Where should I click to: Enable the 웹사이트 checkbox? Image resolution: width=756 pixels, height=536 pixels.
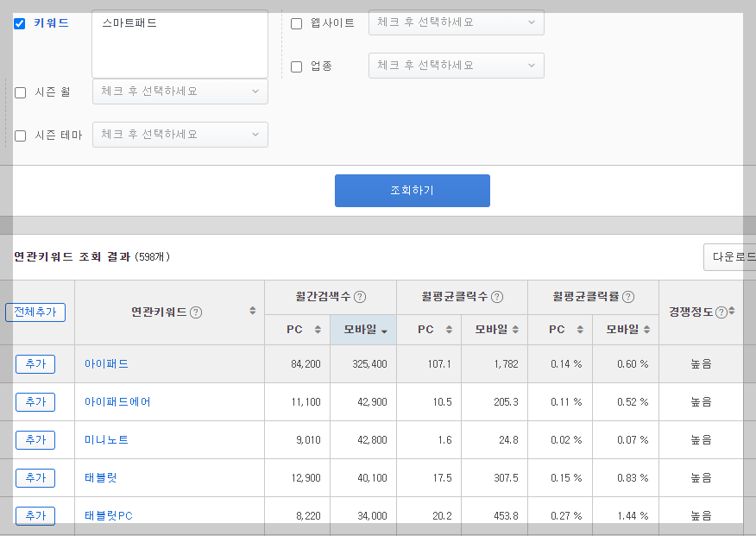[297, 23]
